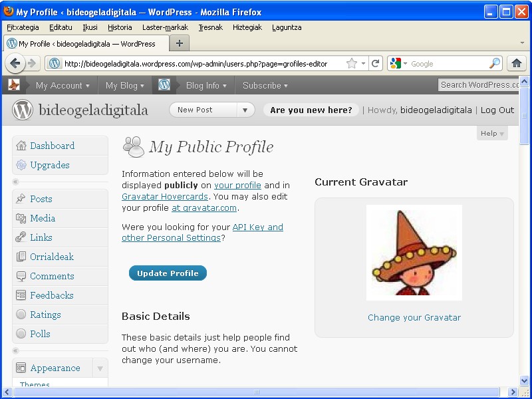Image resolution: width=532 pixels, height=399 pixels.
Task: Click the Reload page icon
Action: [x=375, y=63]
